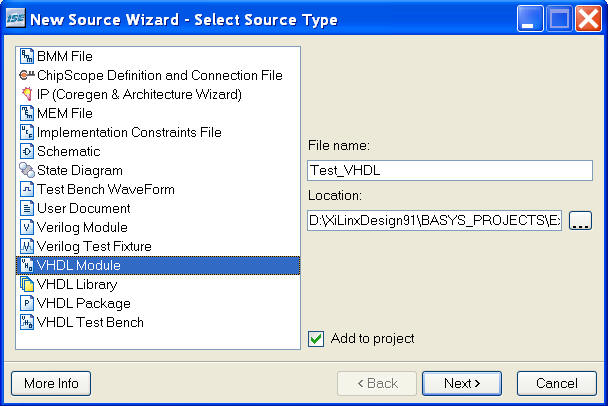Select the VHDL Library folder icon

[x=27, y=284]
